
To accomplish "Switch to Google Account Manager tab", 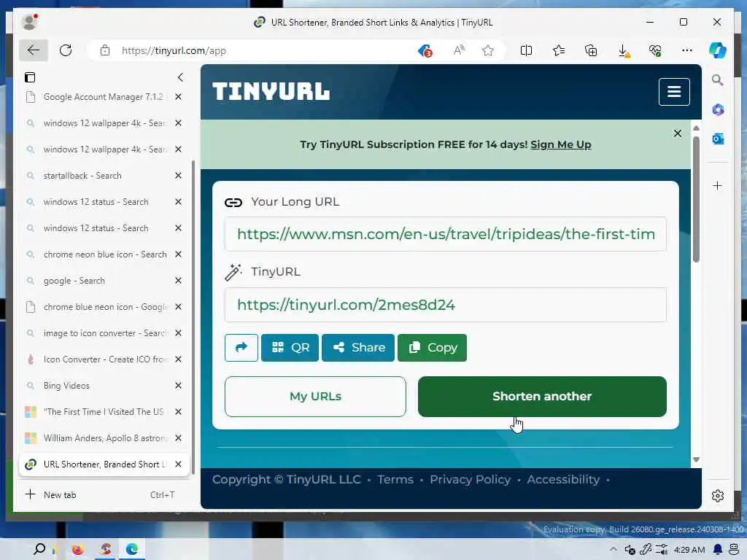I will click(x=104, y=97).
